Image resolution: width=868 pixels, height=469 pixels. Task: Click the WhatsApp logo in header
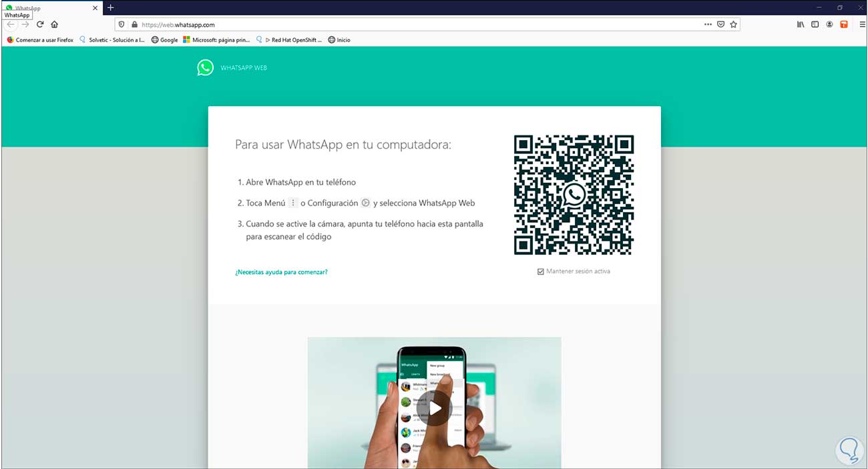click(x=206, y=67)
